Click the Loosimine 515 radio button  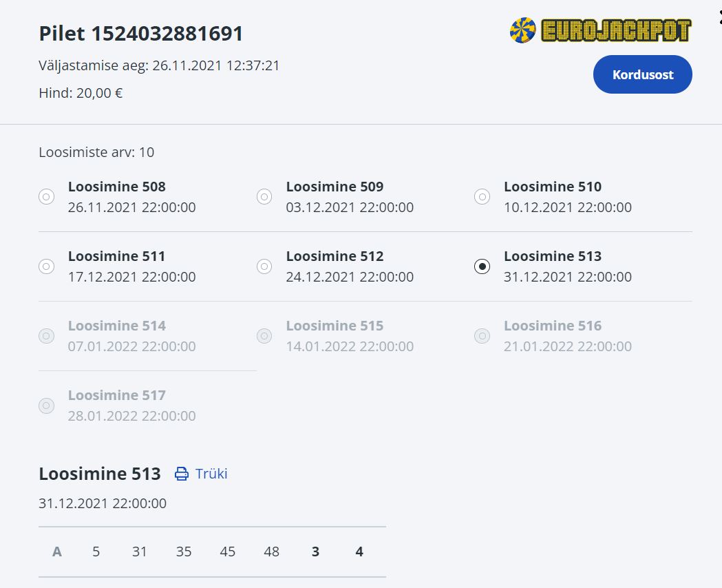pos(264,336)
